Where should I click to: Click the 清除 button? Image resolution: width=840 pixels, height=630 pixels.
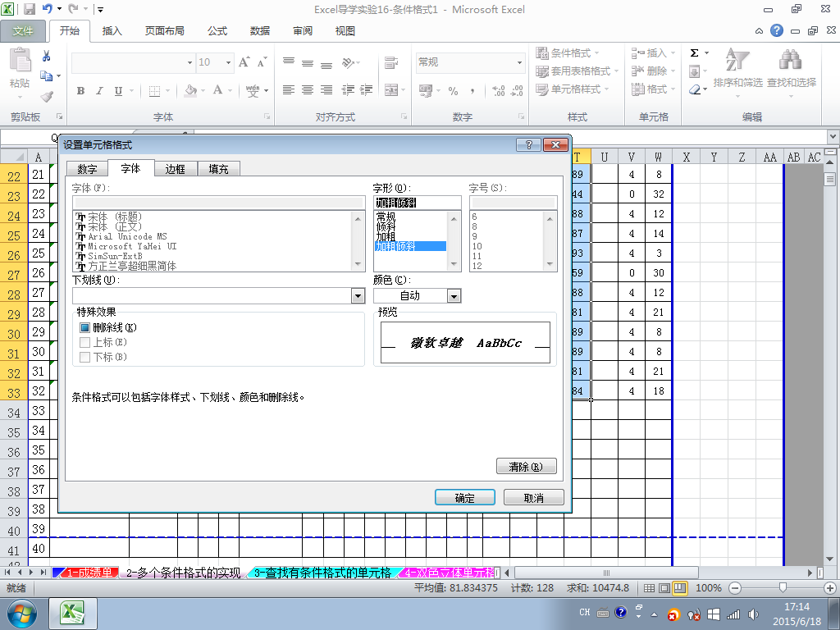[x=526, y=467]
